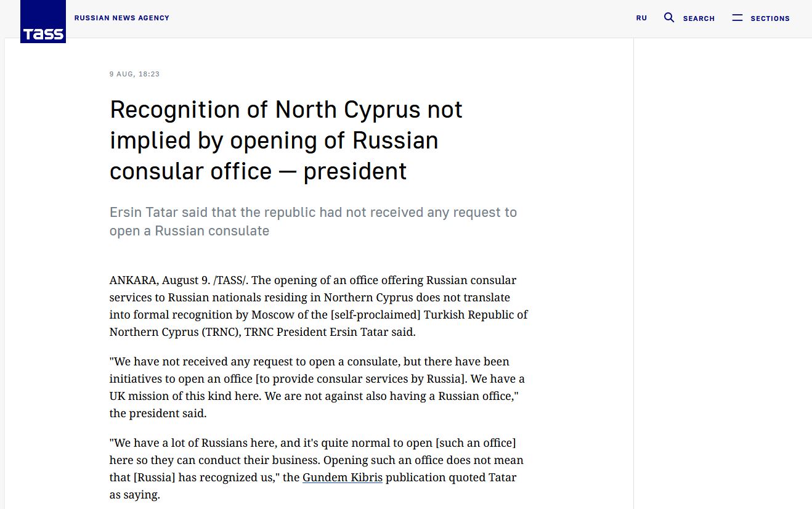This screenshot has height=509, width=812.
Task: Click the closing words 'as saying.'
Action: [x=134, y=495]
